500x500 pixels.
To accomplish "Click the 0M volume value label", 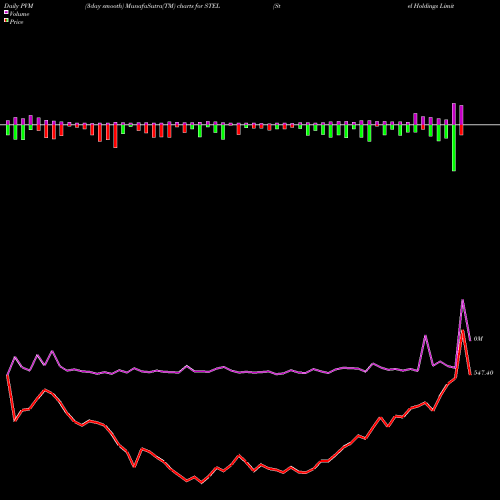I will (x=478, y=339).
